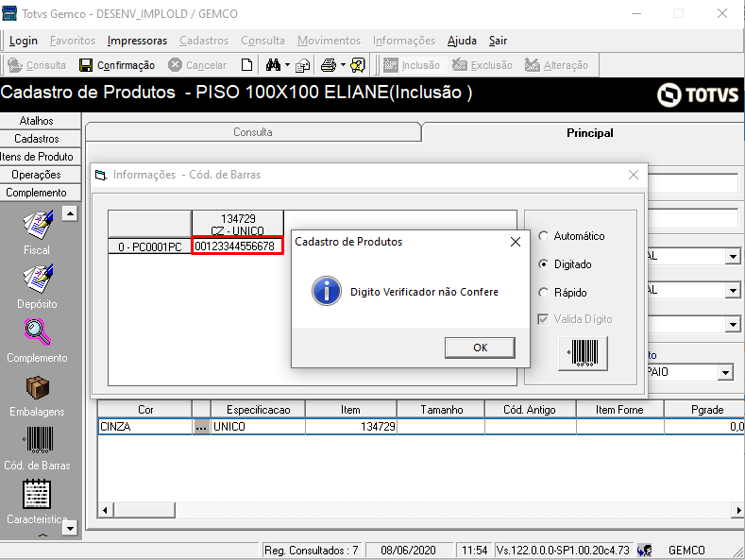Switch to the Consulta tab
Image resolution: width=745 pixels, height=560 pixels.
pos(253,132)
